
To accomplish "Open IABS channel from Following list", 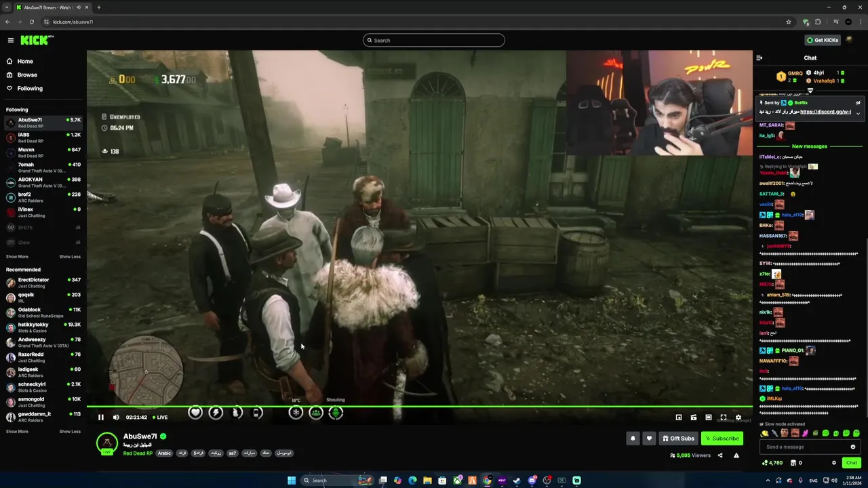I will (x=43, y=138).
